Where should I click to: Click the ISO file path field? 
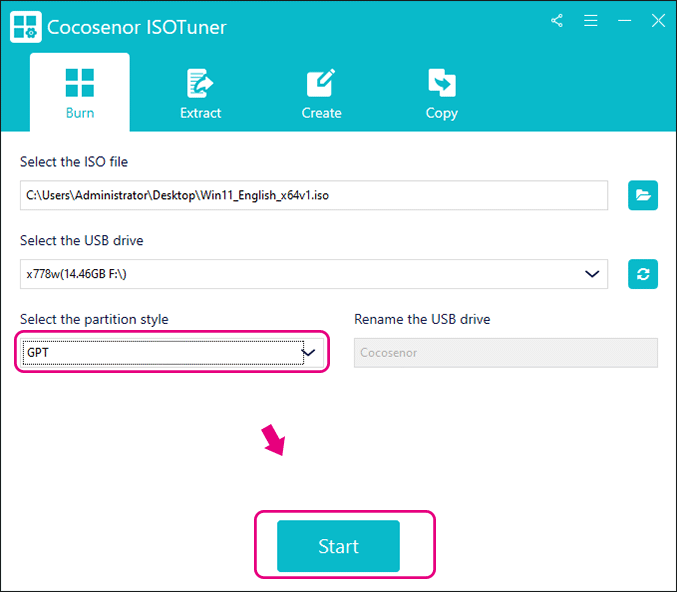click(x=314, y=195)
